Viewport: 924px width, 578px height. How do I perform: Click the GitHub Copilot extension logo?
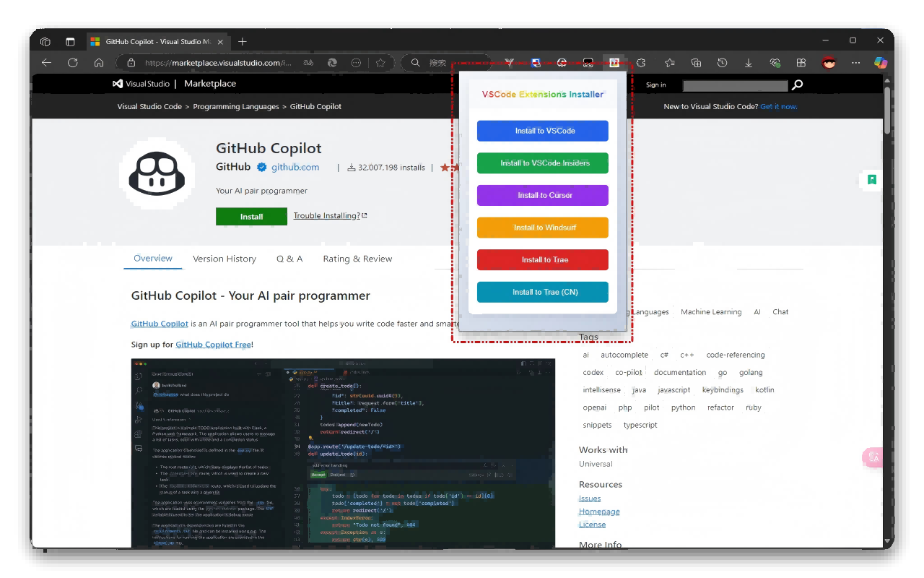point(157,174)
